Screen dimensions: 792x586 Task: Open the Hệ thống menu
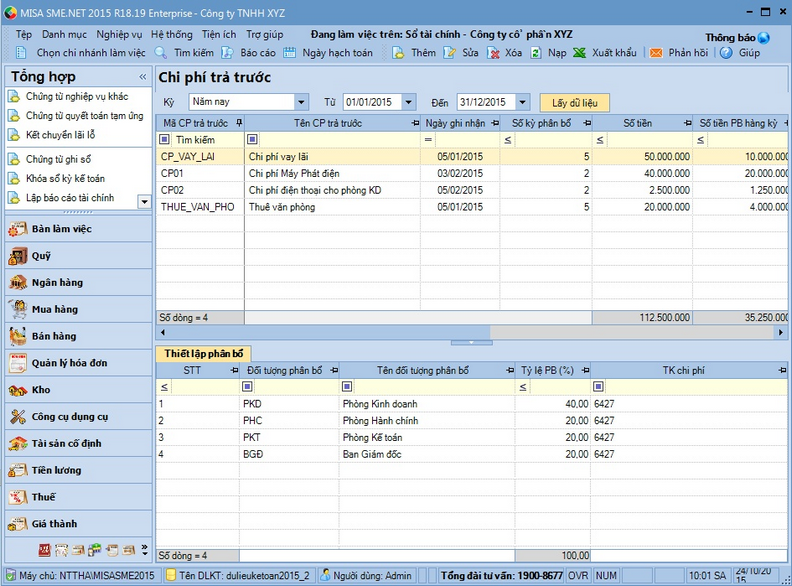click(172, 34)
